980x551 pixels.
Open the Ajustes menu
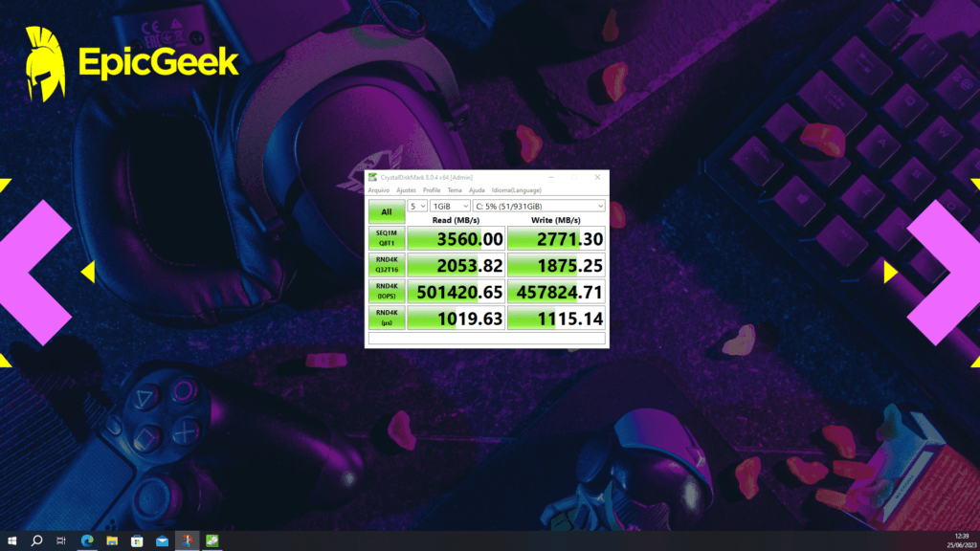407,190
